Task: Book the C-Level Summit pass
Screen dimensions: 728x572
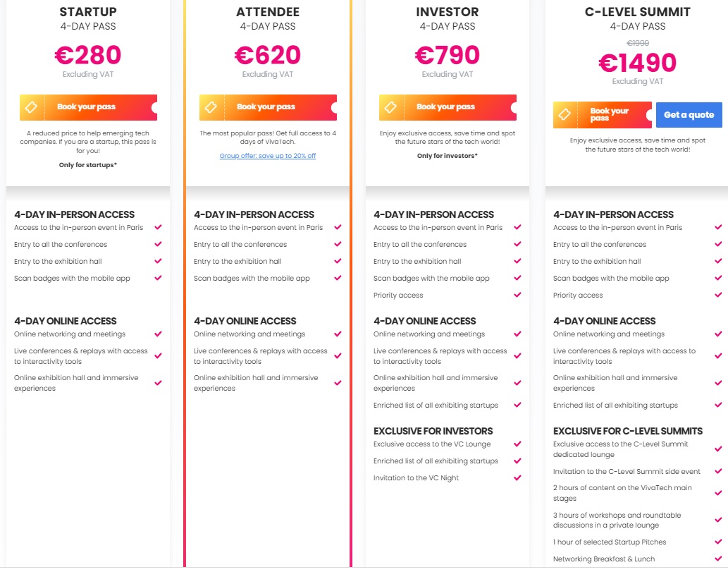Action: 610,114
